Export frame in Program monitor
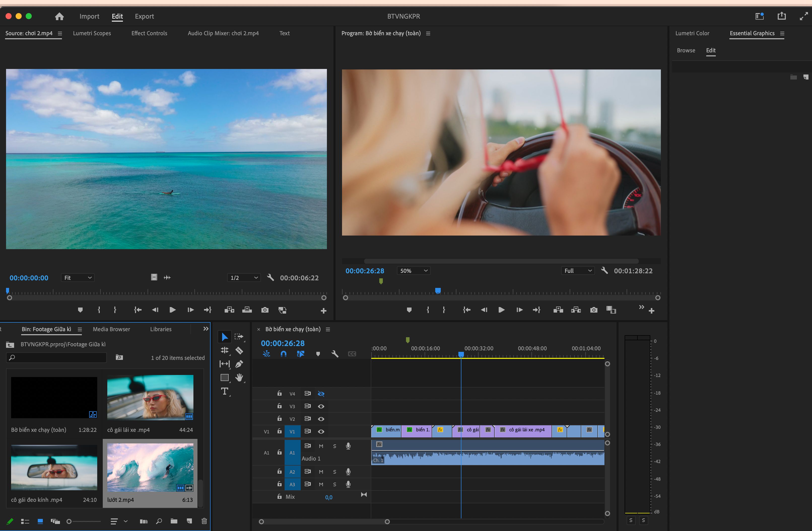The height and width of the screenshot is (531, 812). pos(594,310)
